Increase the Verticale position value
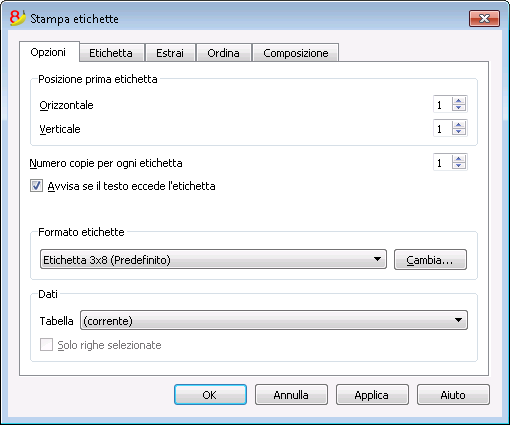This screenshot has height=425, width=510. [459, 125]
